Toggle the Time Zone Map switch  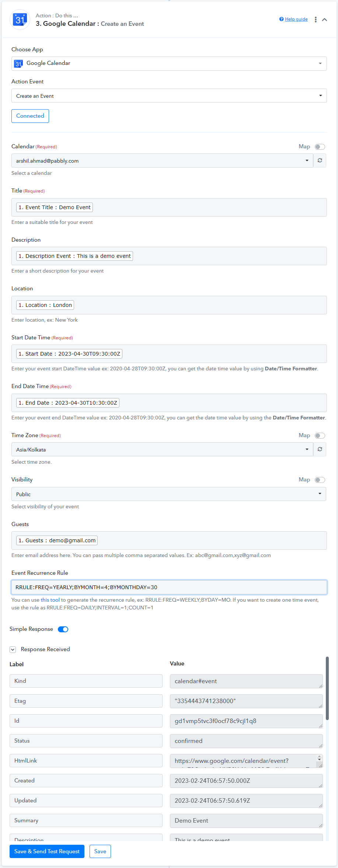320,436
